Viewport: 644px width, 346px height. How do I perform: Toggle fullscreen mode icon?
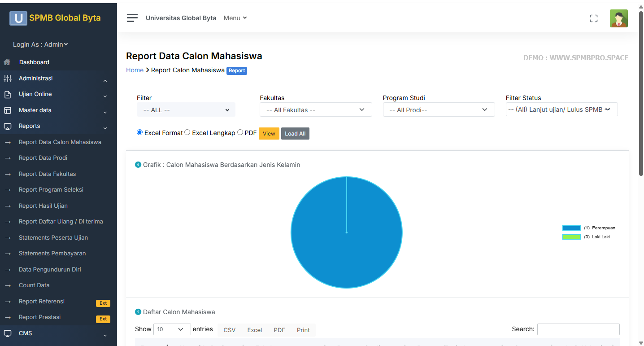(x=593, y=18)
